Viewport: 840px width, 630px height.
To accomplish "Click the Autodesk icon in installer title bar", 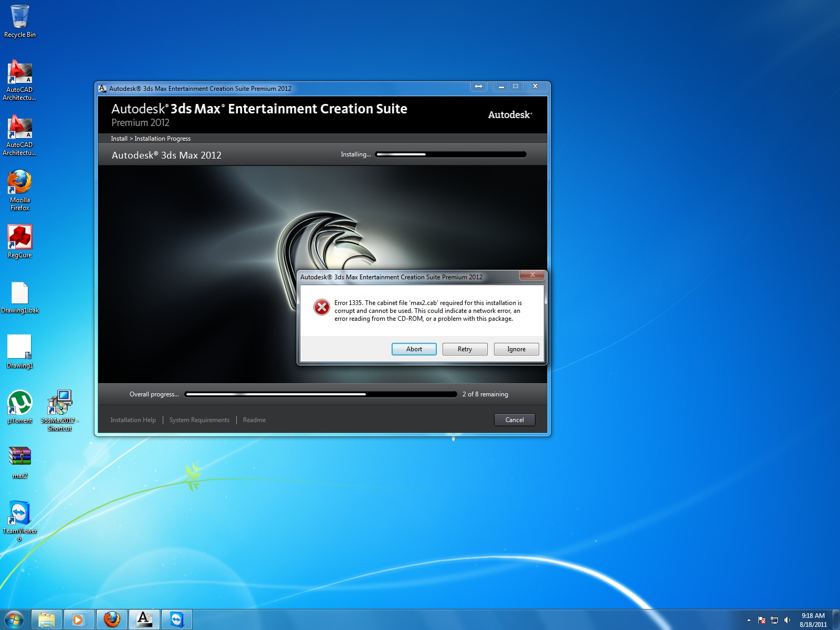I will [102, 88].
